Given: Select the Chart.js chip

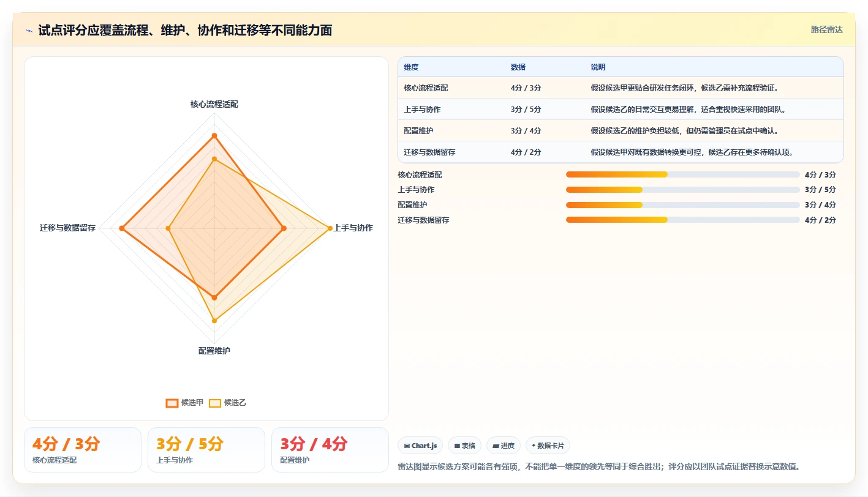Looking at the screenshot, I should click(x=420, y=446).
